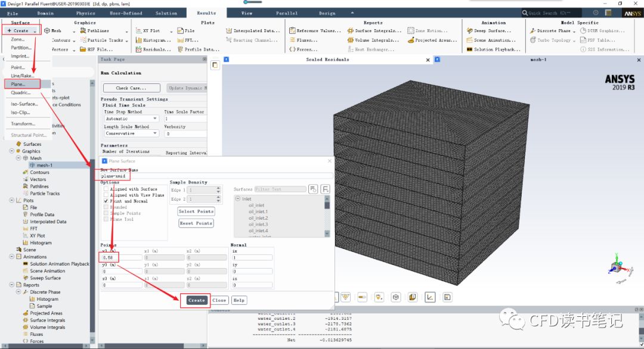This screenshot has width=644, height=349.
Task: Open Sweep Surface animation in ribbon
Action: (489, 31)
